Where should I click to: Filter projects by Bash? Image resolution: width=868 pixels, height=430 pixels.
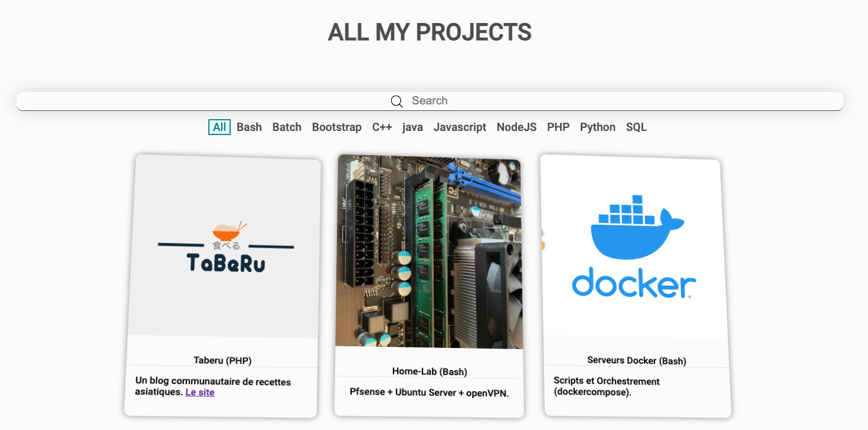(x=249, y=127)
